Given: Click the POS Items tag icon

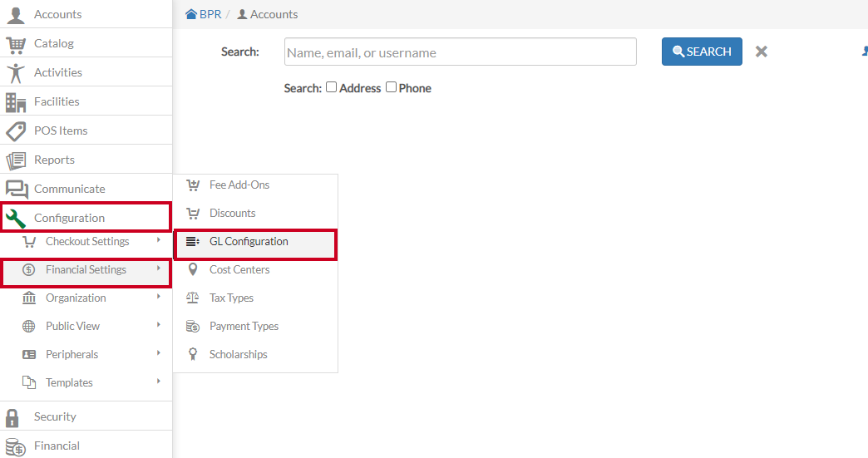Looking at the screenshot, I should pos(16,131).
